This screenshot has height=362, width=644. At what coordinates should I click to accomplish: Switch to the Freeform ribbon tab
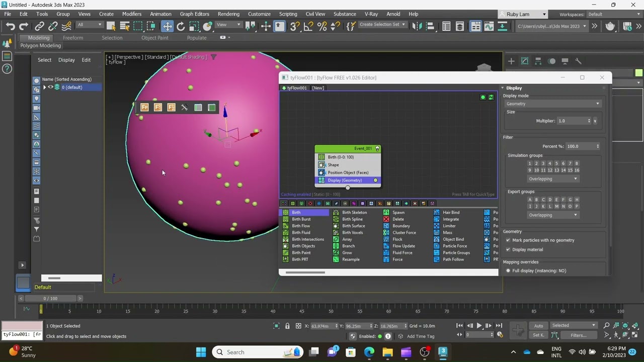pos(73,38)
